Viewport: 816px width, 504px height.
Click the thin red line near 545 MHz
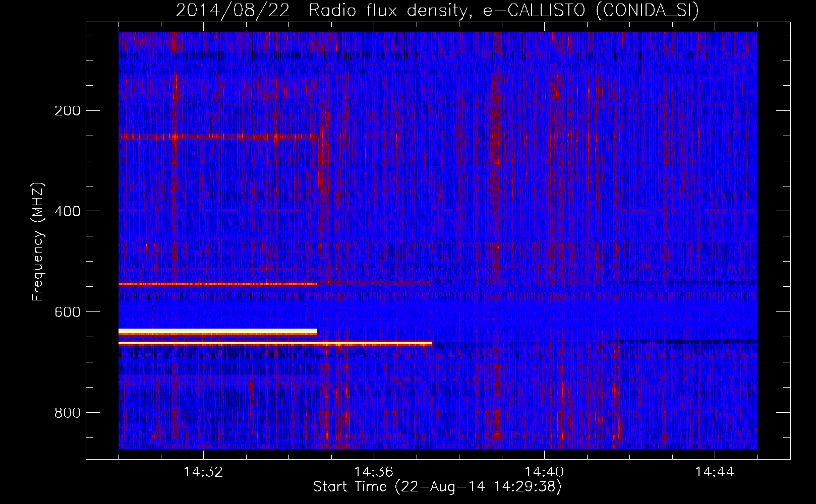pyautogui.click(x=218, y=284)
